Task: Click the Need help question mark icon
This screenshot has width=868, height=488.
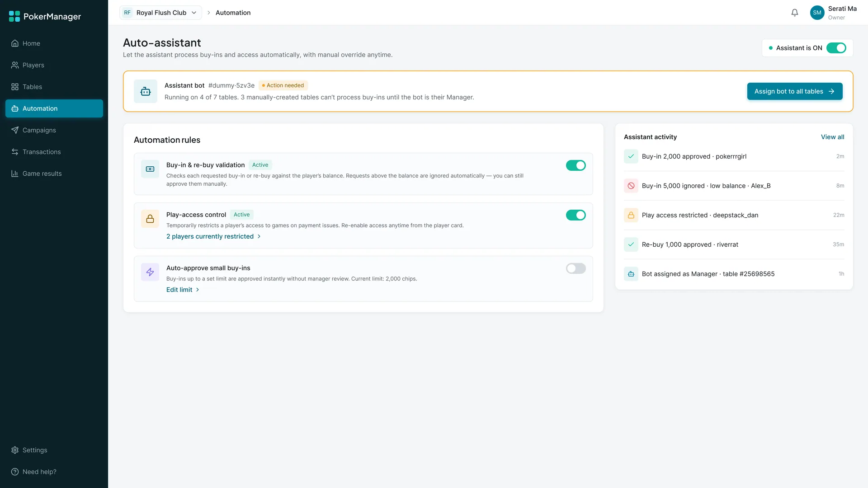Action: (15, 472)
